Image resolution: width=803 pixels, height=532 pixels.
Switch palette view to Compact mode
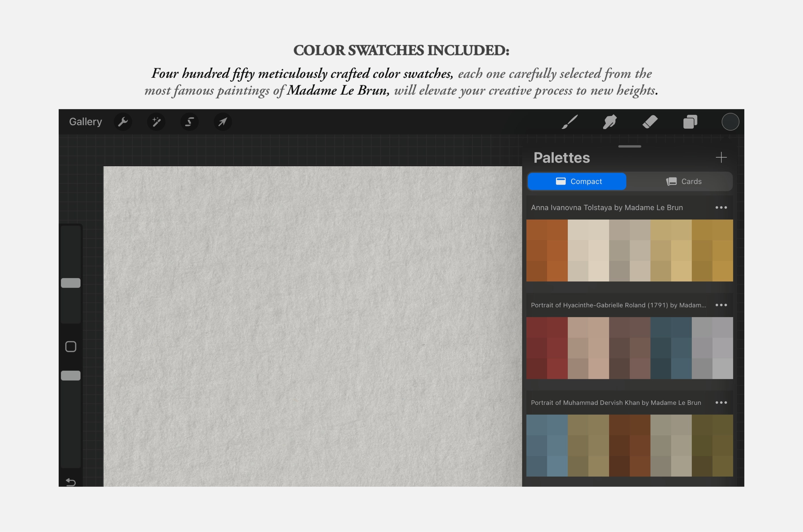[x=576, y=181]
